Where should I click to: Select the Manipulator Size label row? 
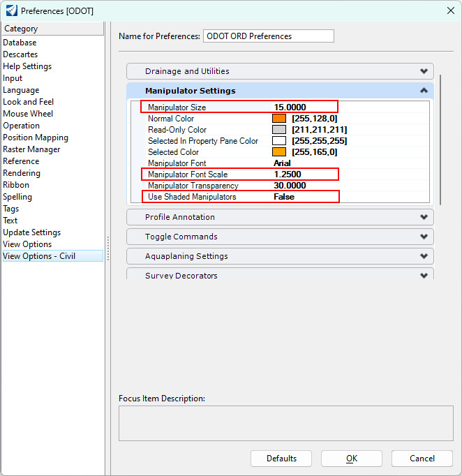coord(177,107)
